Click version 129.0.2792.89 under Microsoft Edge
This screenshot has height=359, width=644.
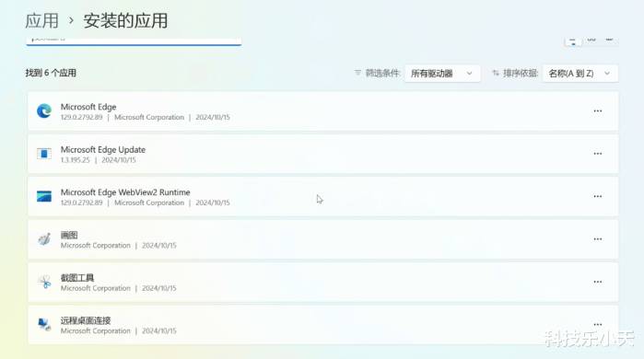pos(81,117)
